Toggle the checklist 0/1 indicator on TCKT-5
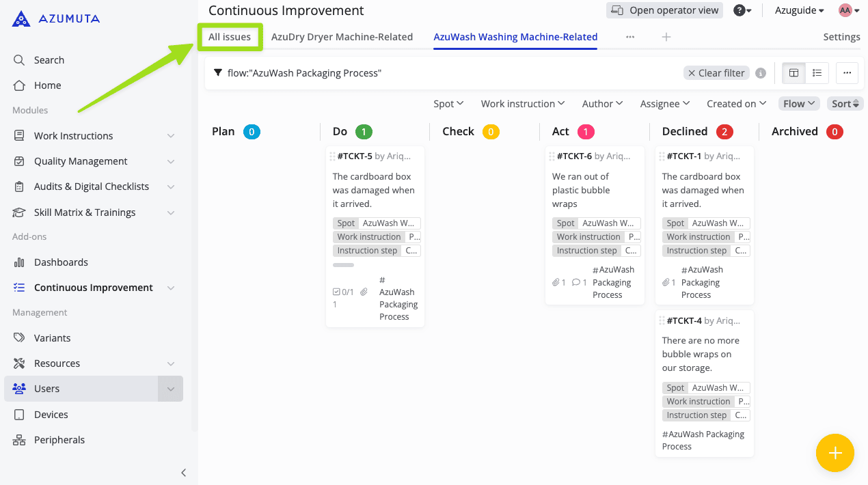Screen dimensions: 868x485 point(343,292)
